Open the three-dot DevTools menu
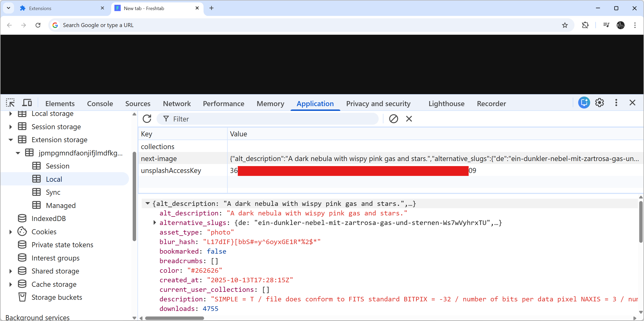 pyautogui.click(x=616, y=102)
